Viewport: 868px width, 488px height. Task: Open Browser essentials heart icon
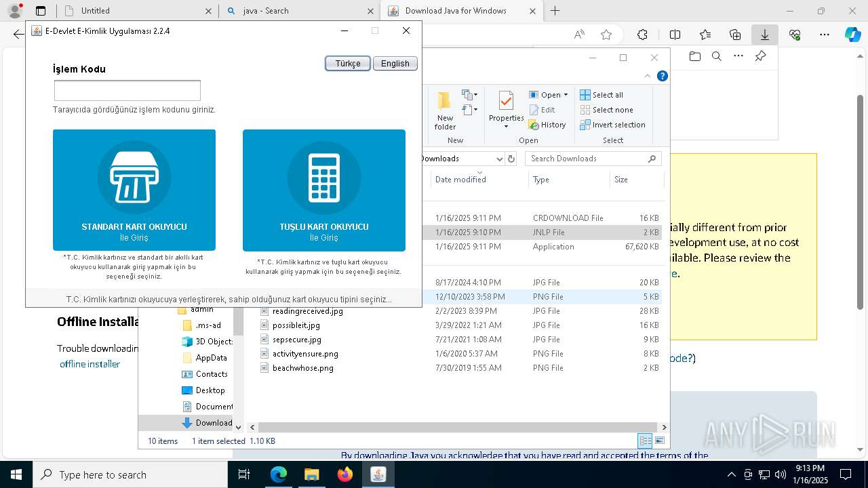[795, 35]
